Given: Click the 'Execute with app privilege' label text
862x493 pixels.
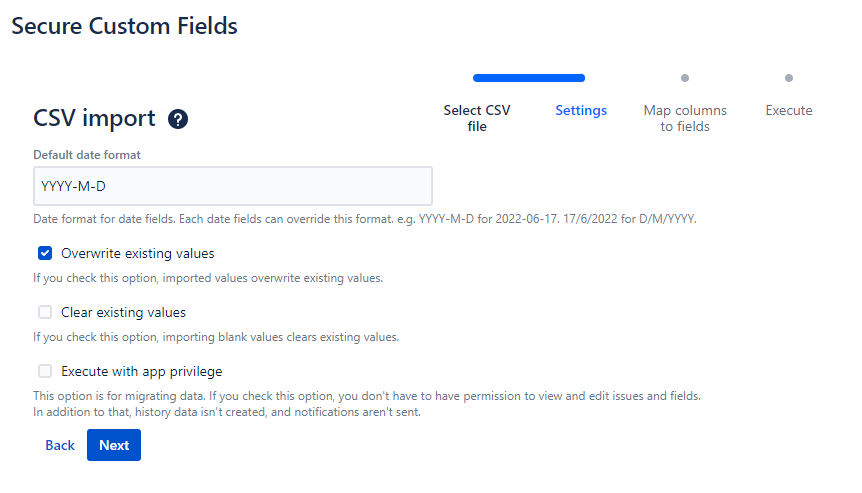Looking at the screenshot, I should click(x=141, y=371).
